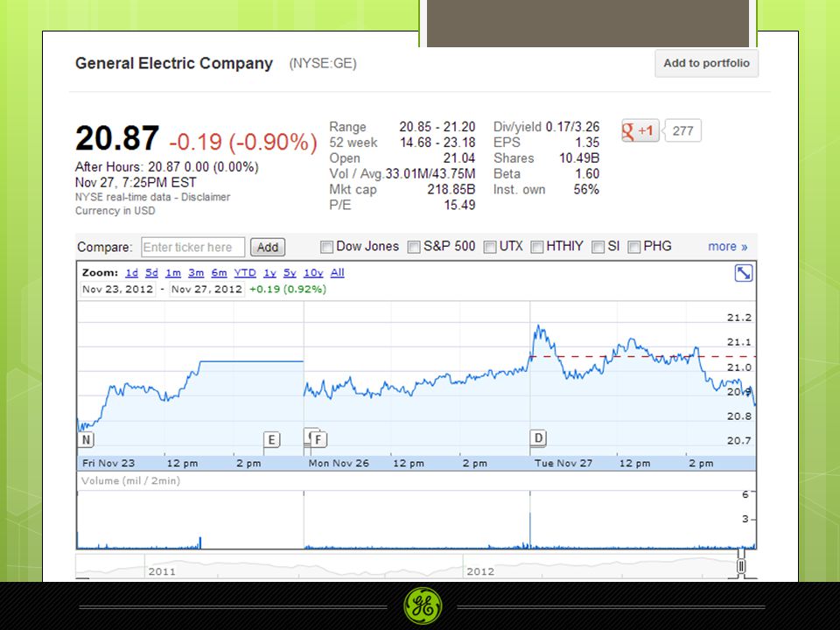Viewport: 840px width, 630px height.
Task: Click the Mkt cap value 218.85B
Action: [x=451, y=189]
